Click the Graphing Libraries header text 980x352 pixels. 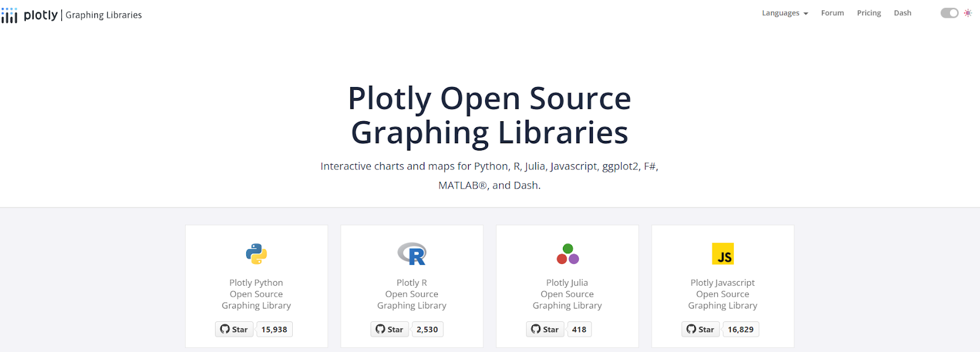[104, 15]
